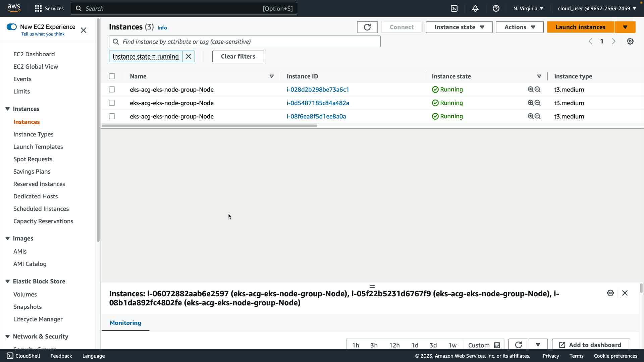The height and width of the screenshot is (362, 644).
Task: Open table preferences gear icon
Action: (x=630, y=41)
